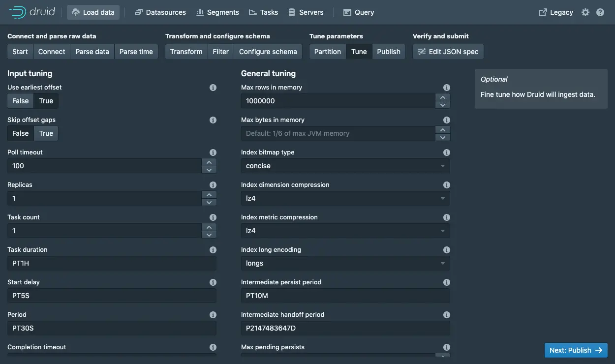
Task: Open the Edit JSON spec button
Action: [x=448, y=52]
